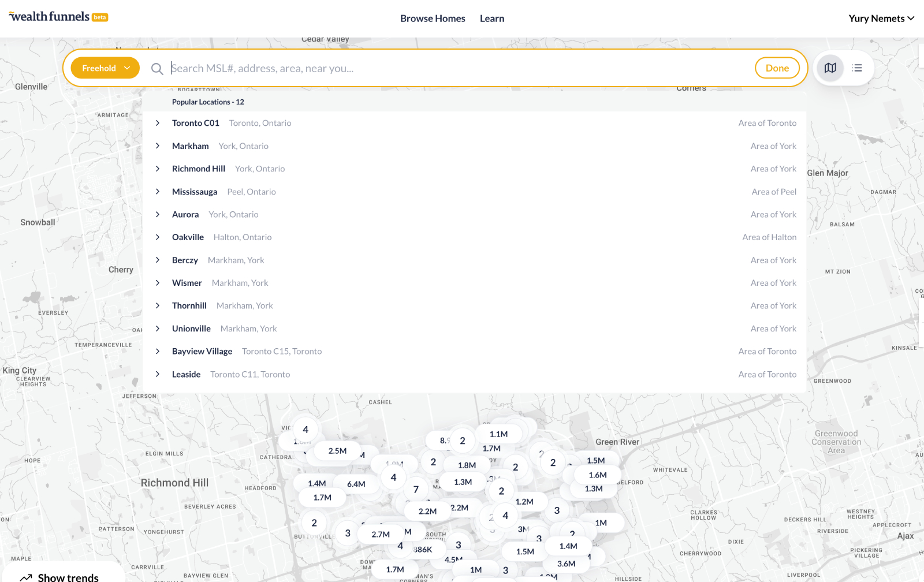Select Wismer location
This screenshot has width=924, height=582.
coord(475,283)
